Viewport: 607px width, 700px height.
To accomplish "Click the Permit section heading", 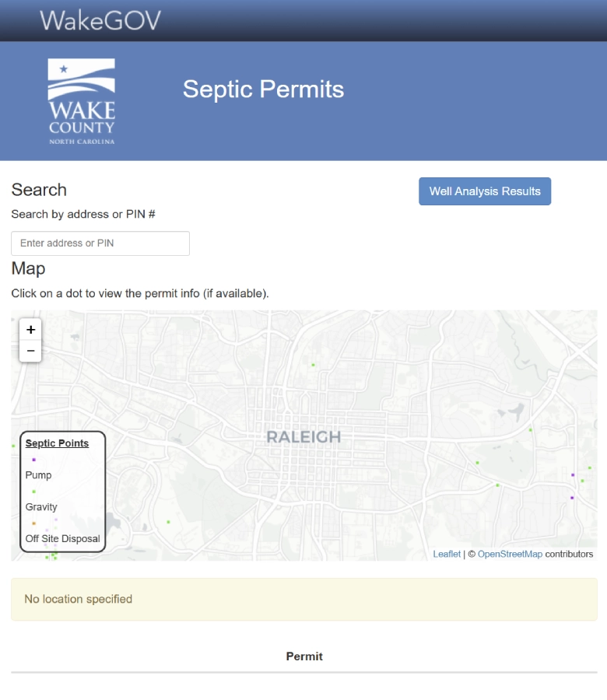I will click(x=304, y=656).
